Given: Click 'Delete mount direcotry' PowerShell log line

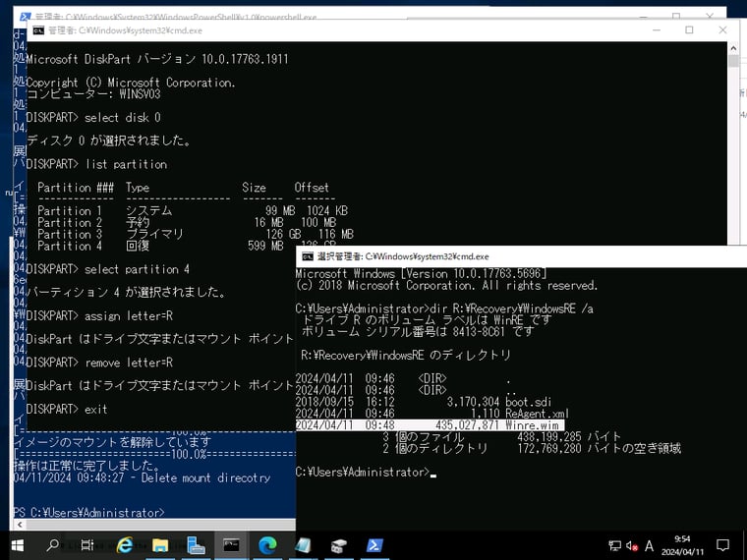Looking at the screenshot, I should pos(142,477).
